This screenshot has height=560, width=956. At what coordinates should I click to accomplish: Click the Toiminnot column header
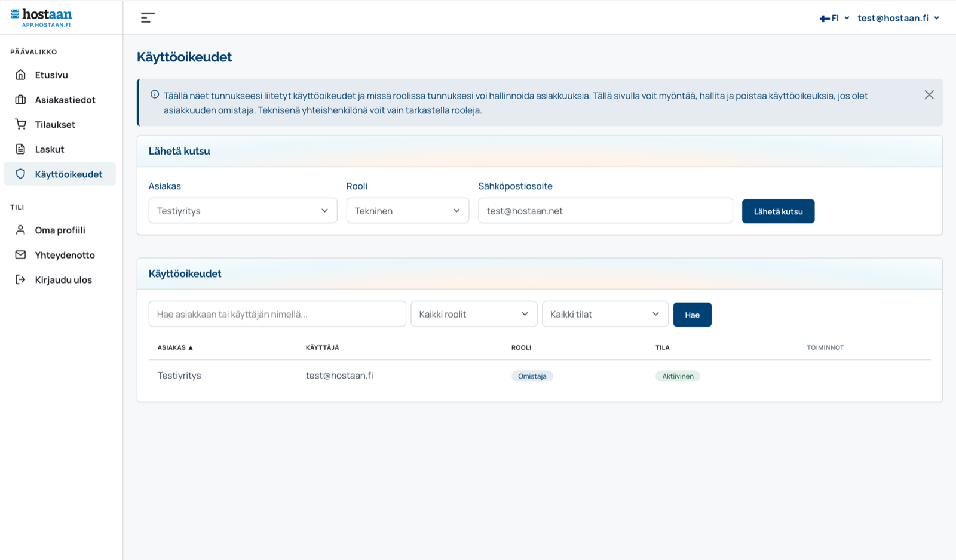(825, 347)
